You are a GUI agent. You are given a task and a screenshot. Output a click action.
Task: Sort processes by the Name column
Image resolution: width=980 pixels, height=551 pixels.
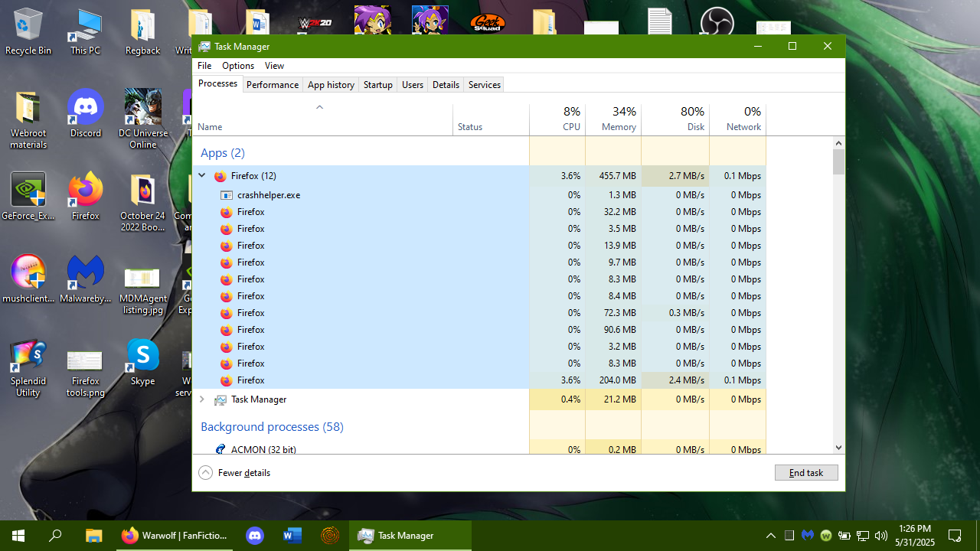point(322,119)
